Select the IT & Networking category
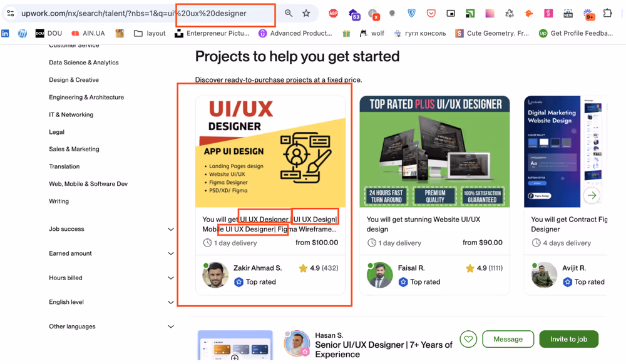Screen dimensions: 626x364 click(x=71, y=114)
